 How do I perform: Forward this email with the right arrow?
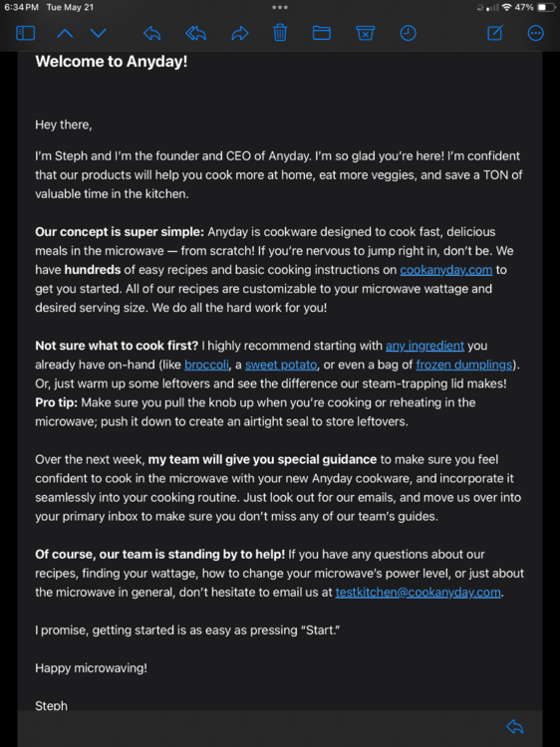click(240, 33)
